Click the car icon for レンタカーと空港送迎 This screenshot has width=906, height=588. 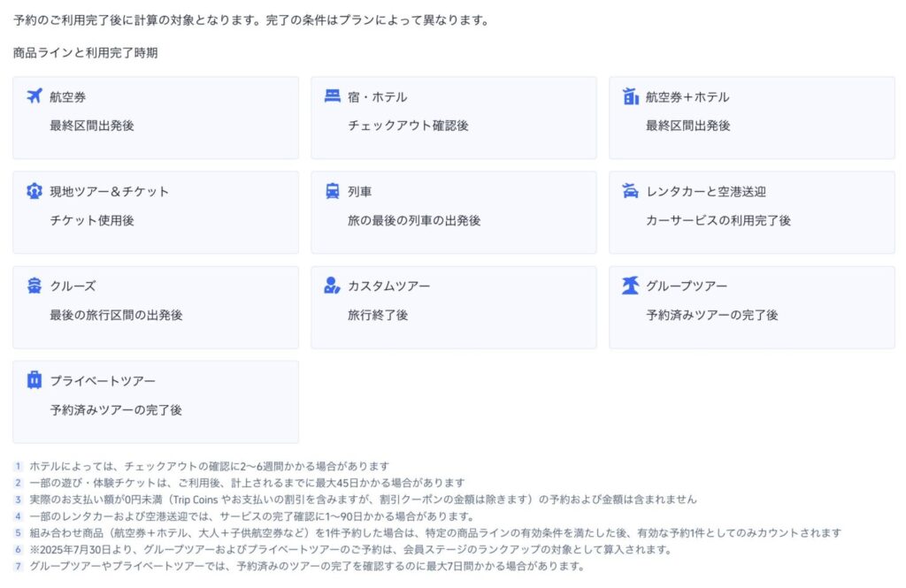click(x=631, y=191)
